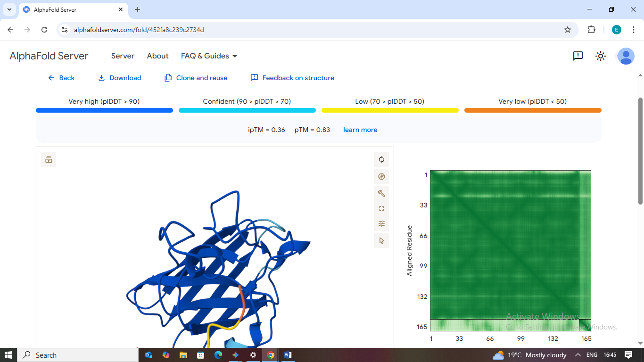Open the send feedback icon in header
This screenshot has width=644, height=362.
point(578,56)
